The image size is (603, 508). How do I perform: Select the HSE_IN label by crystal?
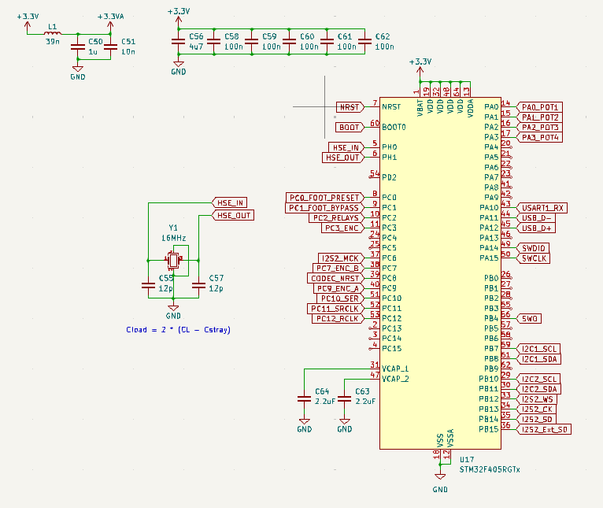(230, 203)
